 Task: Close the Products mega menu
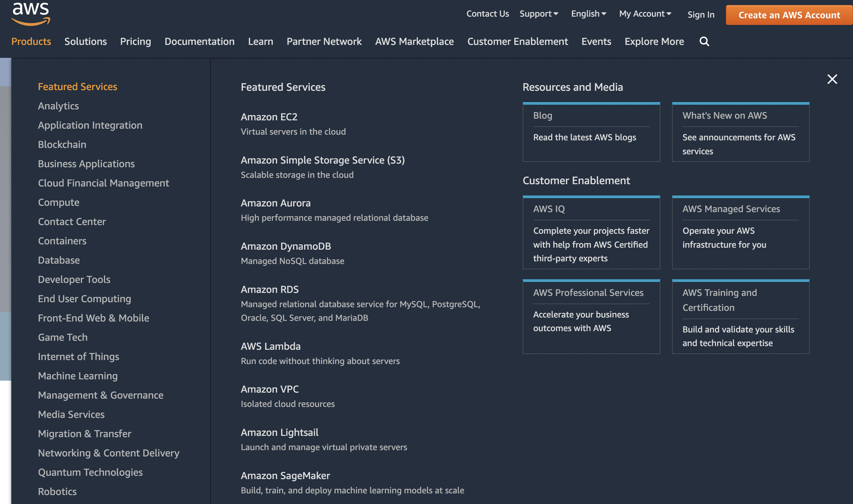[832, 79]
